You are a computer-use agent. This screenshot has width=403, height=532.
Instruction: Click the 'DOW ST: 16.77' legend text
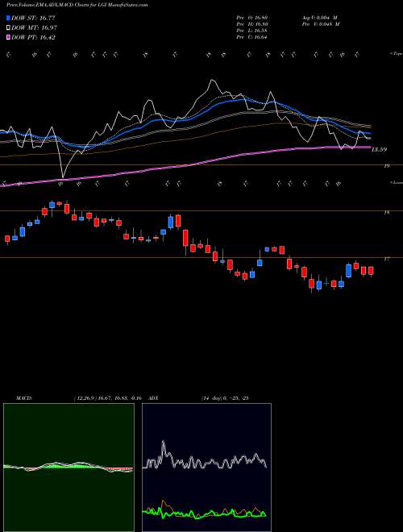[33, 19]
